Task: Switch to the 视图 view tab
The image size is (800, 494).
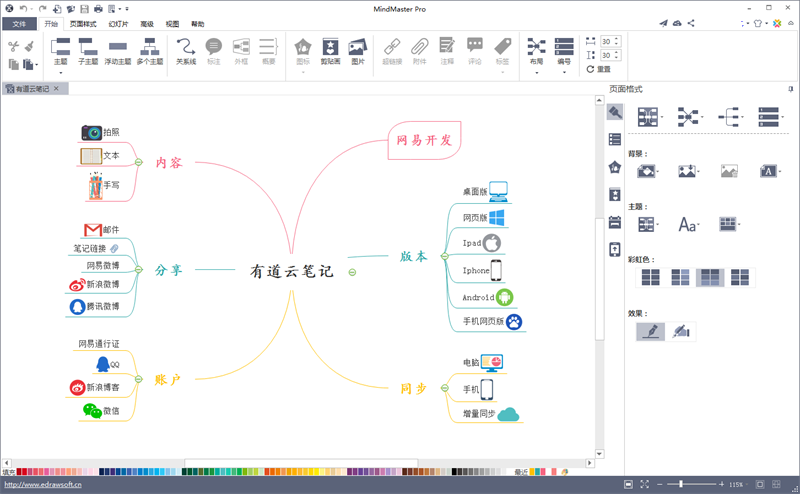Action: click(x=172, y=24)
